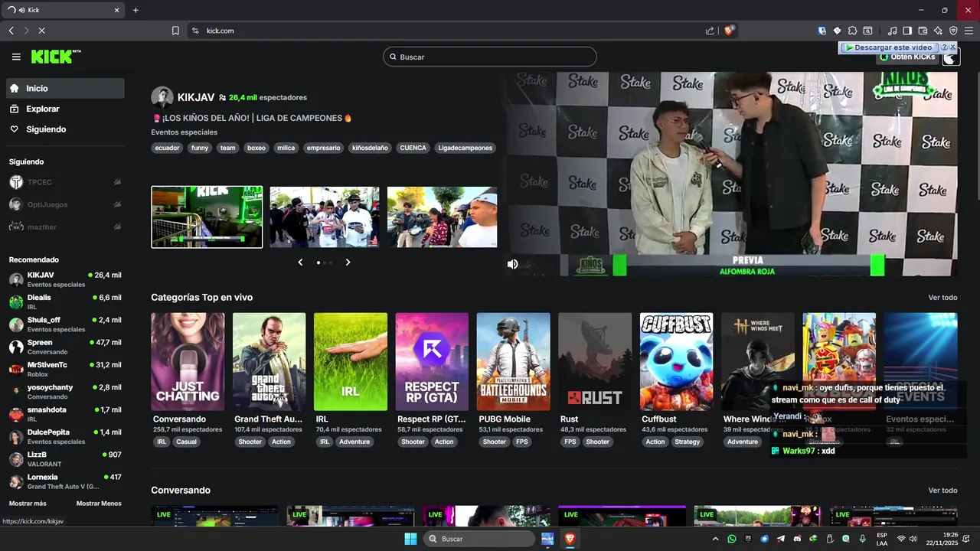Open recommended channel Spreen
Screen dimensions: 980x551
click(x=65, y=347)
